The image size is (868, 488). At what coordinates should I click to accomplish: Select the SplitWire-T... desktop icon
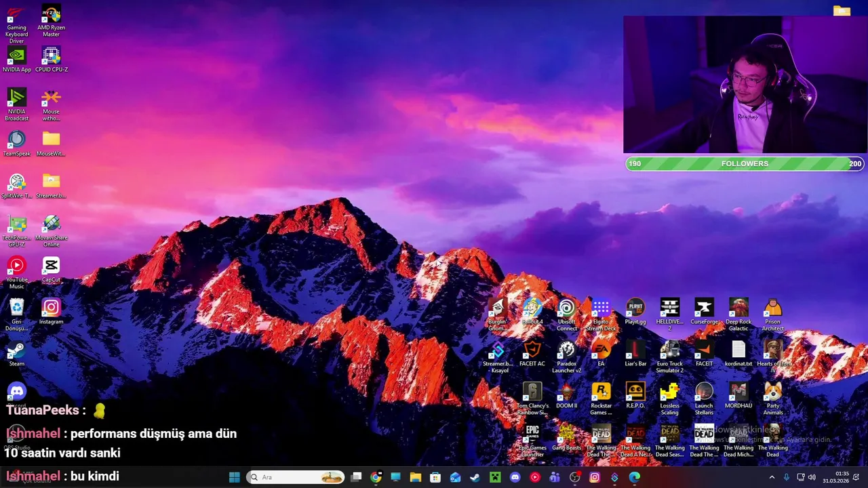[17, 186]
